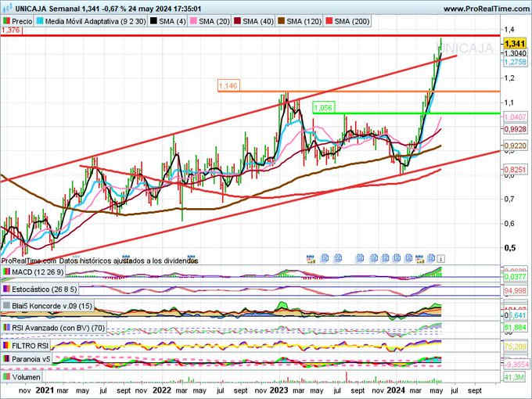The height and width of the screenshot is (399, 532).
Task: Click the leftmost earnings calendar event icon
Action: (x=311, y=259)
